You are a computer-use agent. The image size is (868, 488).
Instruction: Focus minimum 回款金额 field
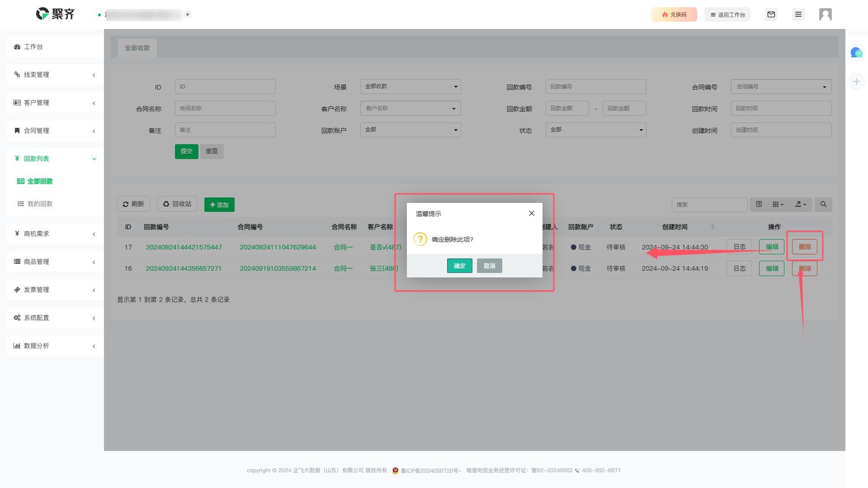tap(567, 108)
